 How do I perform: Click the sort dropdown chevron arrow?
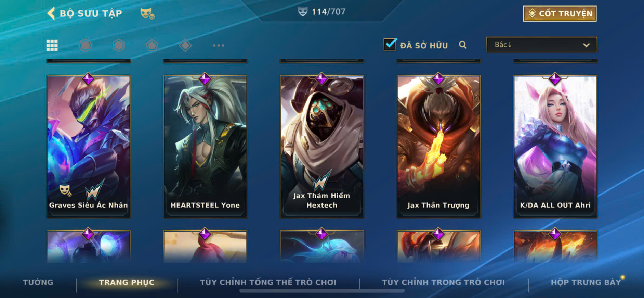point(586,45)
